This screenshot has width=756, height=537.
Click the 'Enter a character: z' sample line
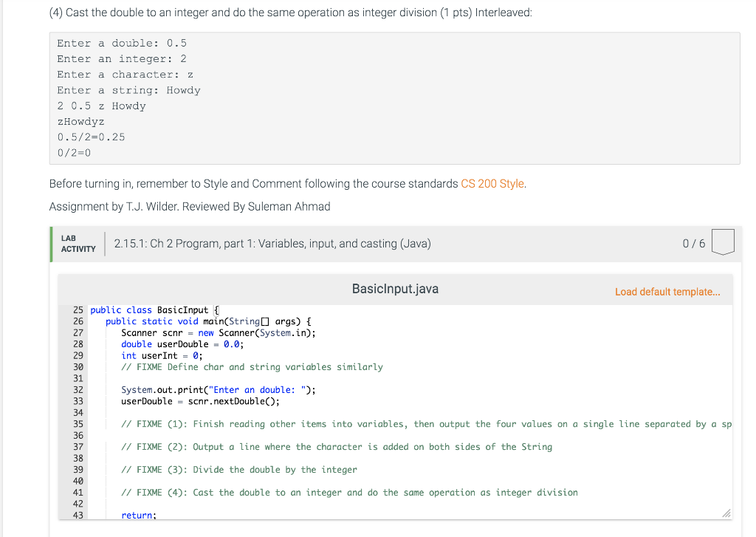(126, 75)
